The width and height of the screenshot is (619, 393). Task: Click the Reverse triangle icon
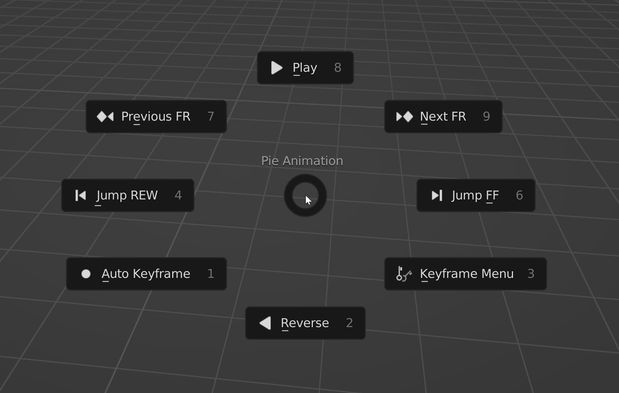[265, 323]
